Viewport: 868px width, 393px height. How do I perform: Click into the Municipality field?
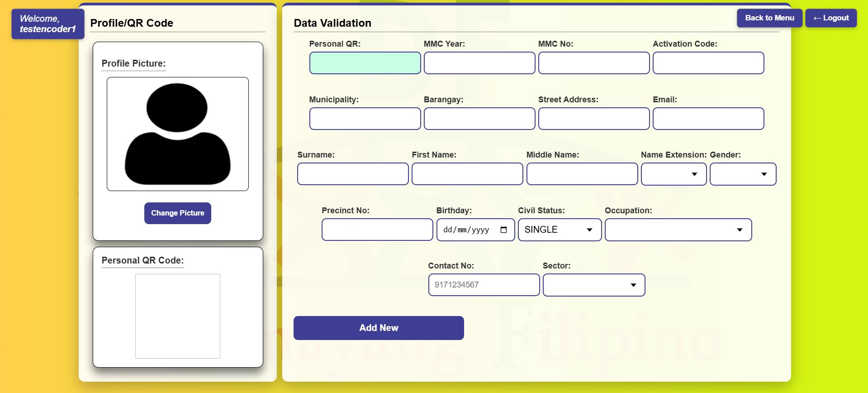(x=365, y=119)
